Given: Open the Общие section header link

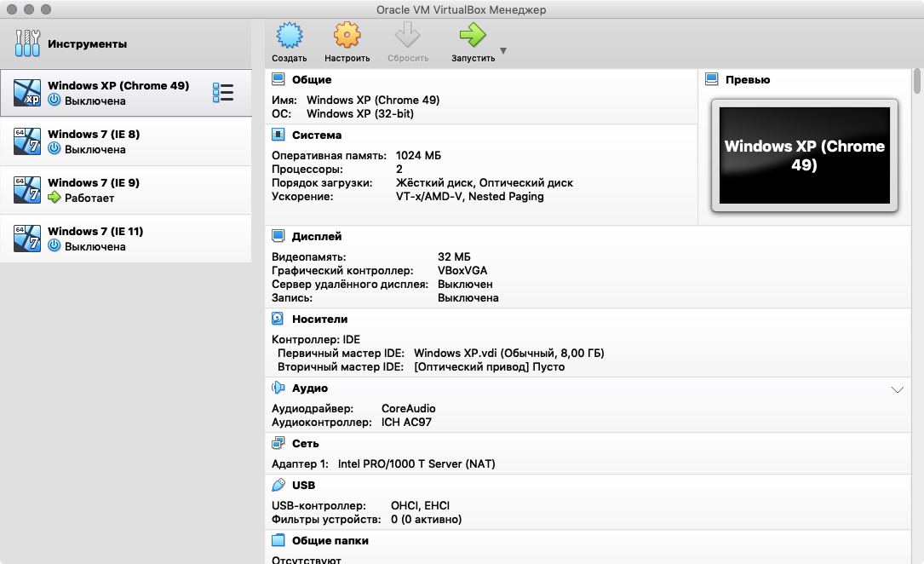Looking at the screenshot, I should (x=312, y=79).
